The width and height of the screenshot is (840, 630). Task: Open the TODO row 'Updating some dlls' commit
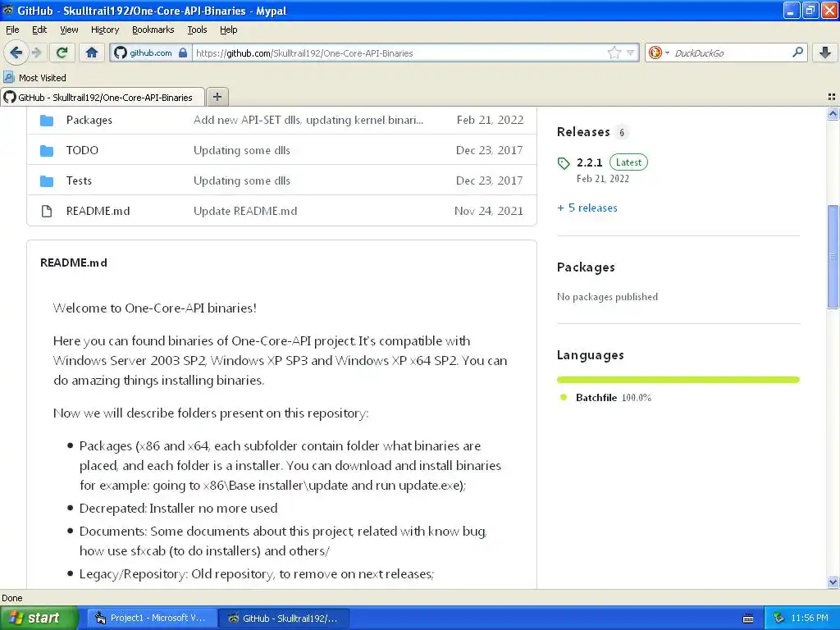242,151
